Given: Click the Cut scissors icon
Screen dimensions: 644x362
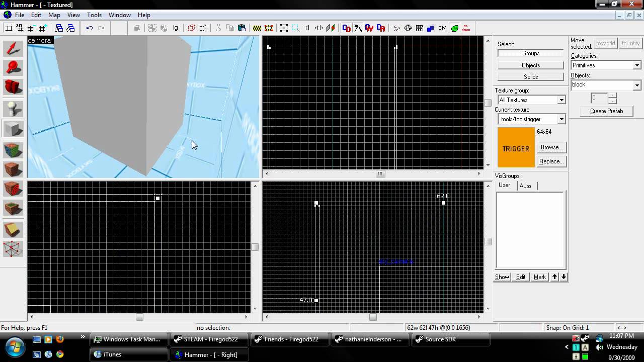Looking at the screenshot, I should 218,28.
